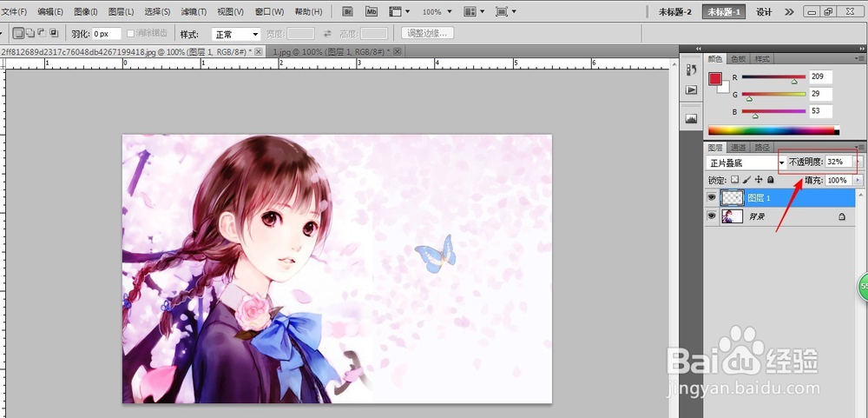The image size is (868, 418).
Task: Close the 2ff812689d...jpg document tab
Action: 259,51
